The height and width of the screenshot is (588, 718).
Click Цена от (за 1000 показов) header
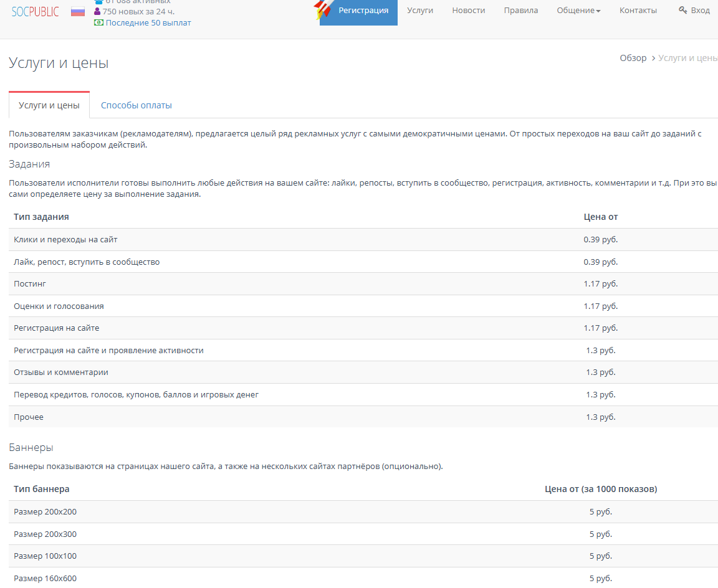[x=601, y=489]
